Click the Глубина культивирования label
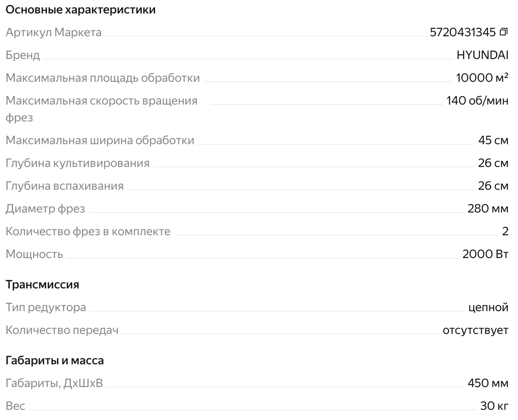Screen dimensions: 518x420 click(x=78, y=163)
